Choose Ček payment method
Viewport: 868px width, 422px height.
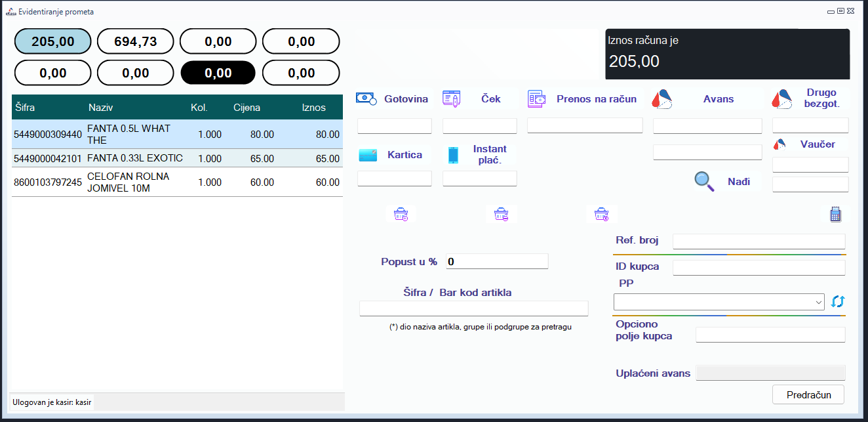[x=480, y=99]
